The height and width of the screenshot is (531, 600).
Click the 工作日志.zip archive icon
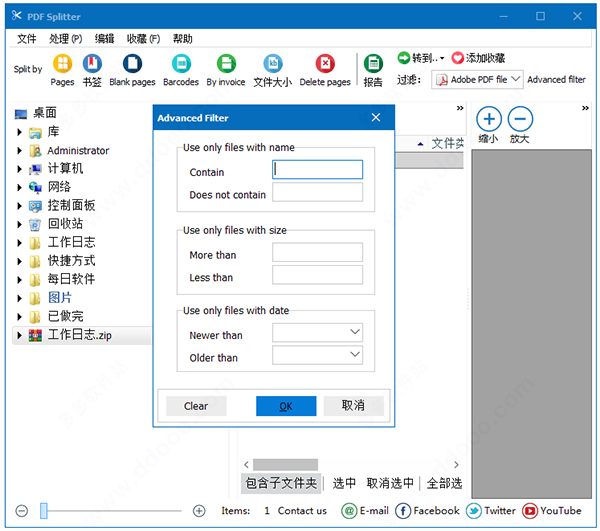point(35,336)
